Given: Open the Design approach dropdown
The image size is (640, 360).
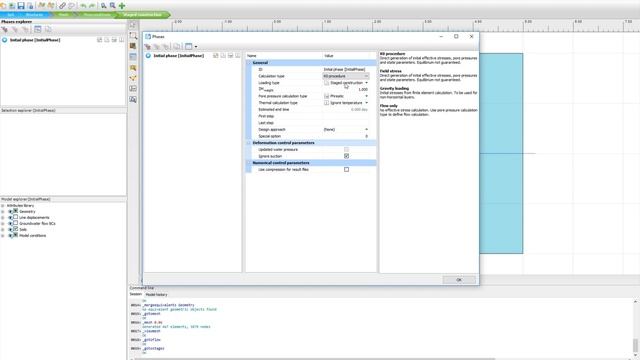Looking at the screenshot, I should (x=366, y=129).
